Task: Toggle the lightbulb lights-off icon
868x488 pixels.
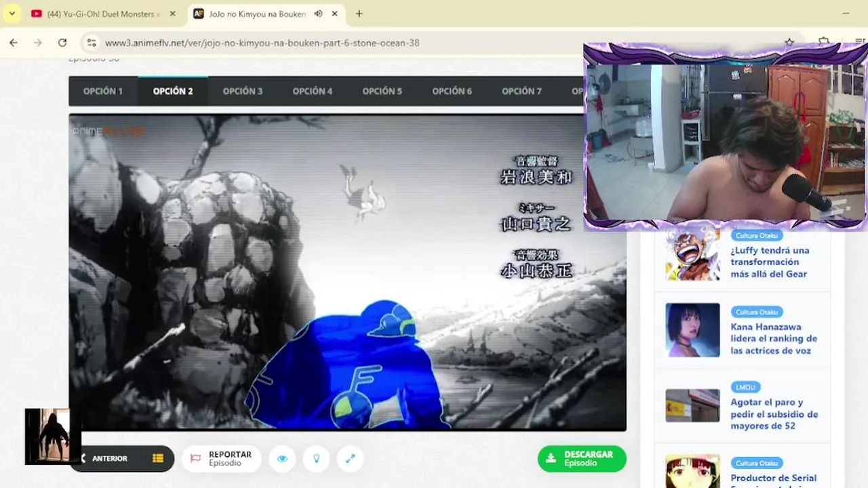Action: 316,459
